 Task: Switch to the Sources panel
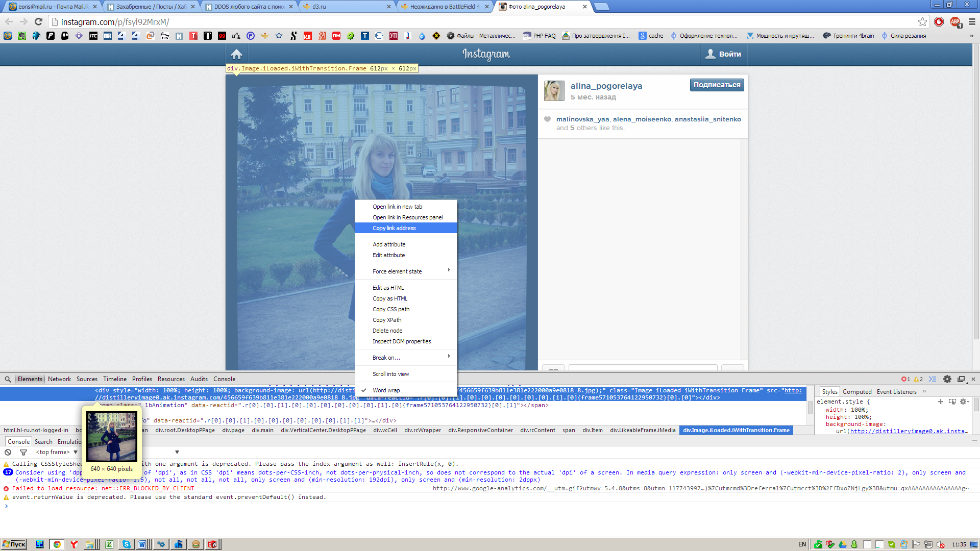87,379
